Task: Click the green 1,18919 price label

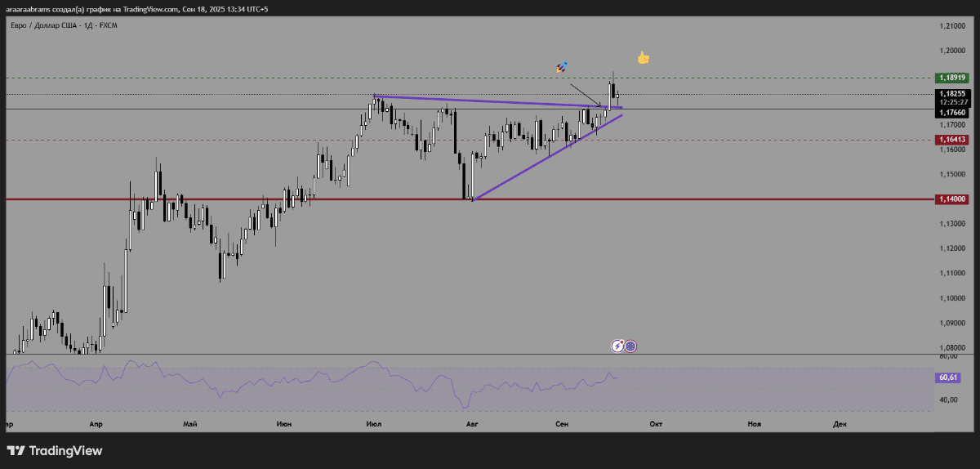Action: pos(952,78)
